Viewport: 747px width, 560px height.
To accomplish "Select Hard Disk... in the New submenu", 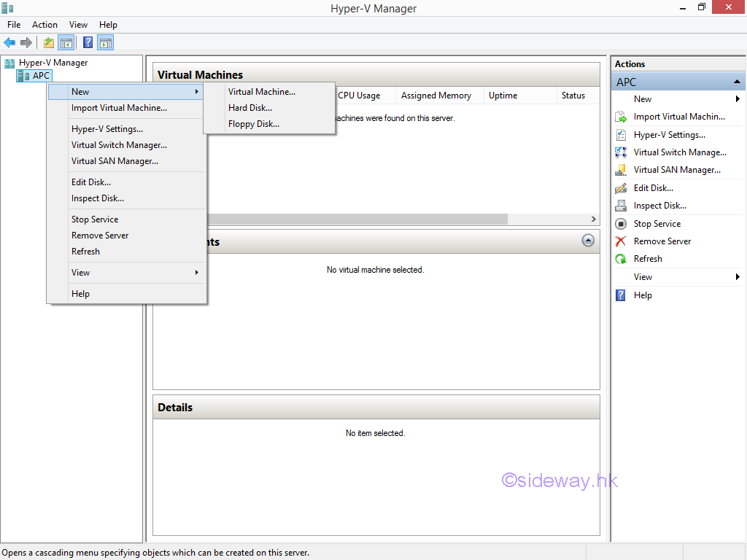I will [249, 108].
